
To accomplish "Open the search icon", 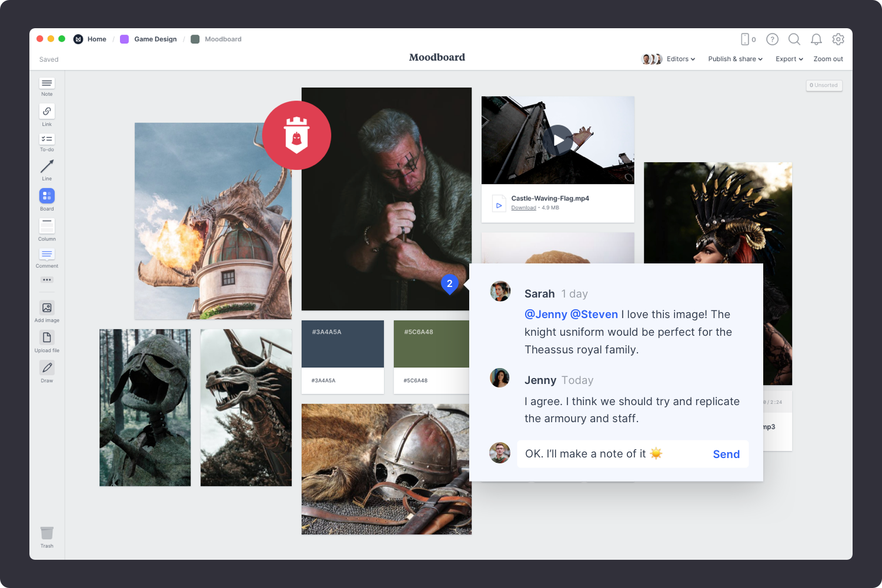I will point(794,39).
